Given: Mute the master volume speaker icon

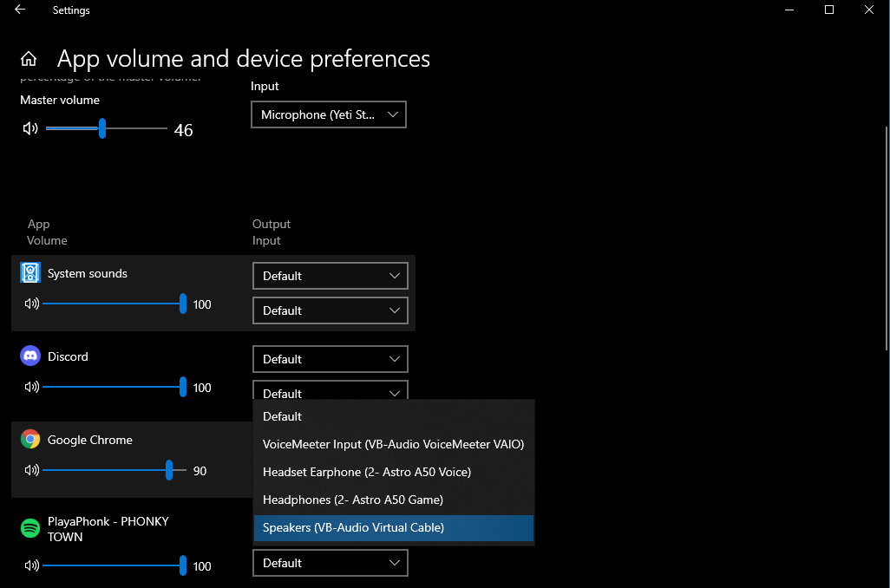Looking at the screenshot, I should (x=30, y=129).
